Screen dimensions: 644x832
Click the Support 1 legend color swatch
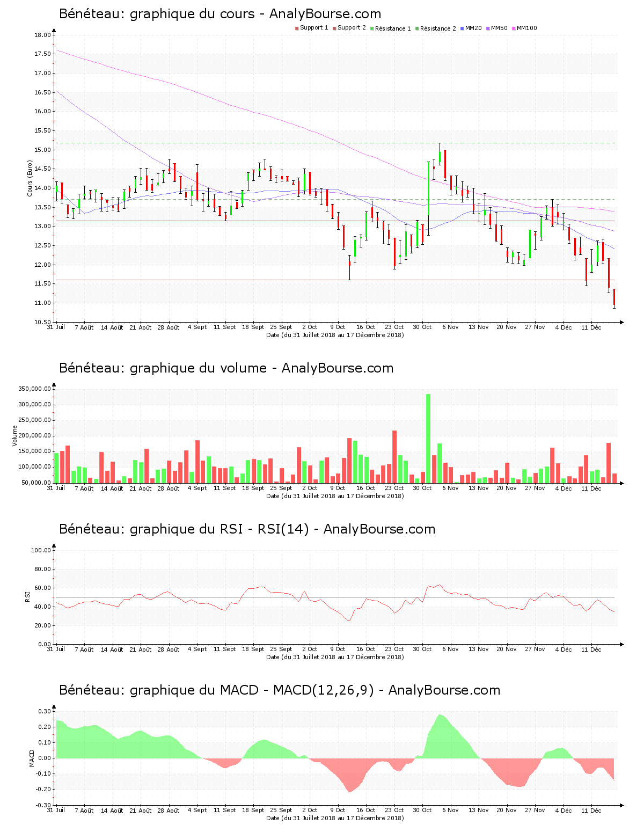pos(297,28)
